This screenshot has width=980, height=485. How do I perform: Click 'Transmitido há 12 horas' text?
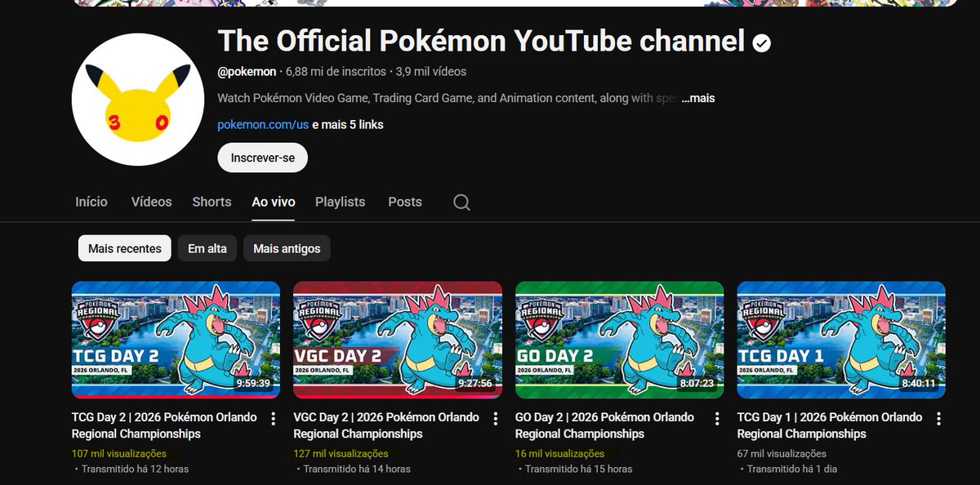pos(136,469)
